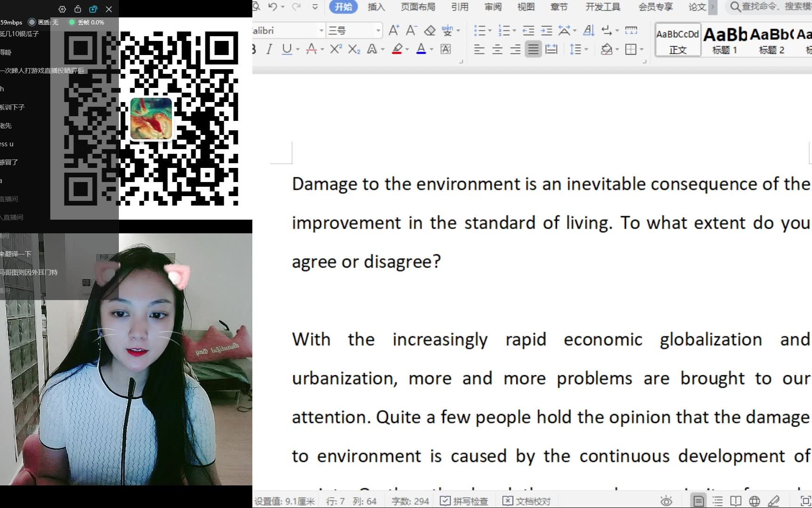Align text to the right
The image size is (812, 508).
(x=515, y=49)
